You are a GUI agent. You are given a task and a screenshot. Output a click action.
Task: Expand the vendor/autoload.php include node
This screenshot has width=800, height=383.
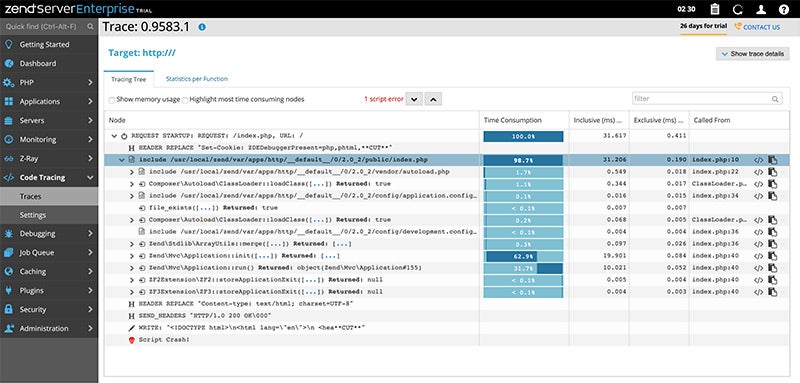pyautogui.click(x=132, y=172)
